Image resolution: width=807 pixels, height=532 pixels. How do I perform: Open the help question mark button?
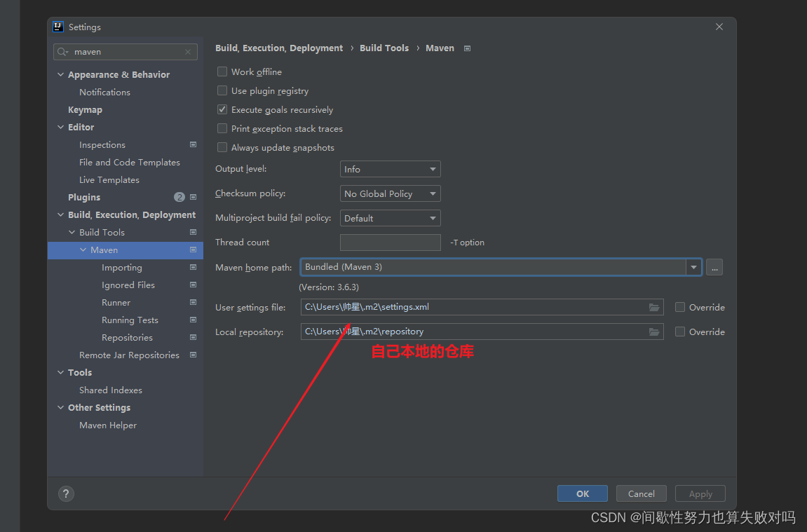(66, 494)
